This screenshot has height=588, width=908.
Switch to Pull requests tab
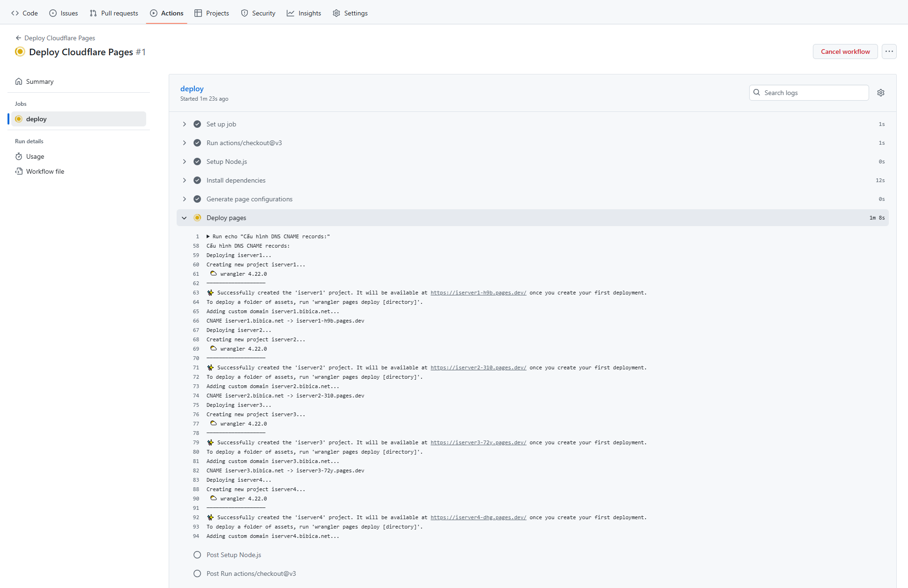pos(114,13)
